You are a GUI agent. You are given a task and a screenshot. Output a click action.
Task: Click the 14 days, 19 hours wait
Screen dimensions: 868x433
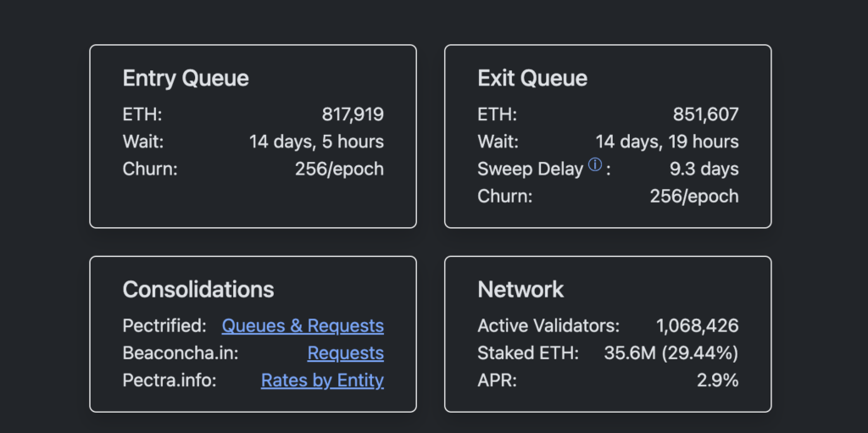(667, 142)
